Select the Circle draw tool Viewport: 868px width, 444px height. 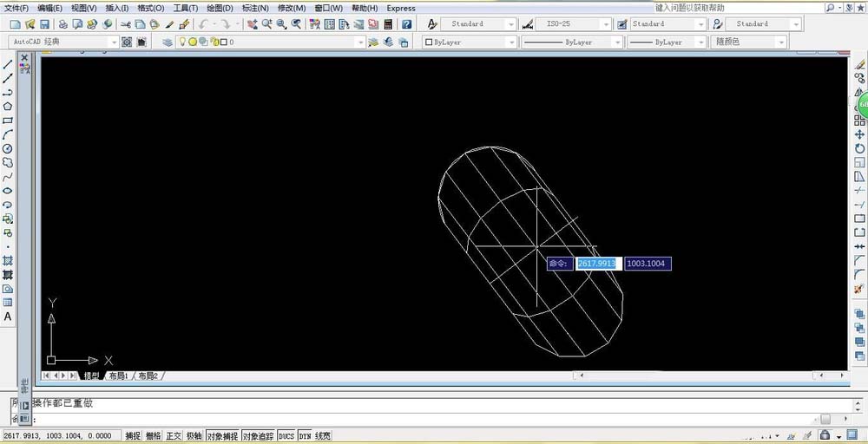8,148
